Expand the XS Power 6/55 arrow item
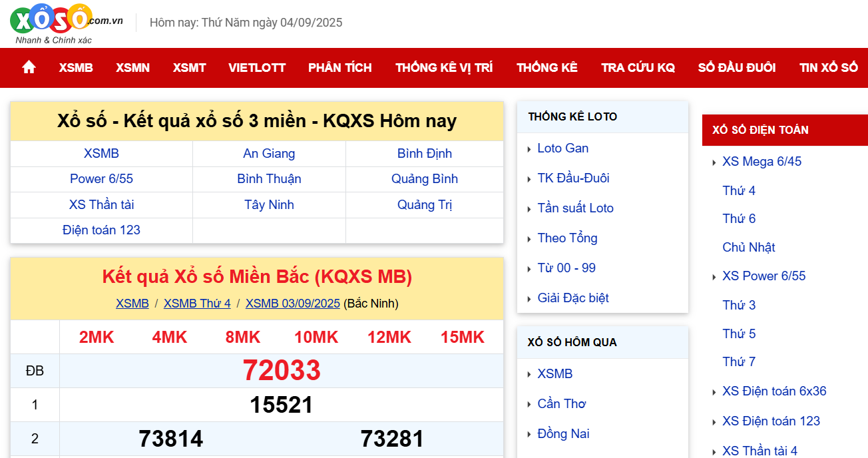Screen dimensions: 868x458 763,276
